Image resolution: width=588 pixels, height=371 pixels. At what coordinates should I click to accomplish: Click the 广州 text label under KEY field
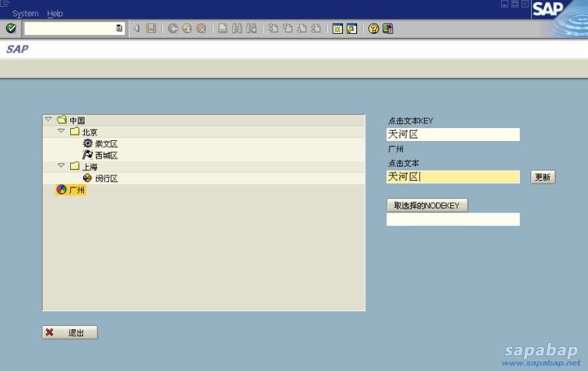[396, 149]
